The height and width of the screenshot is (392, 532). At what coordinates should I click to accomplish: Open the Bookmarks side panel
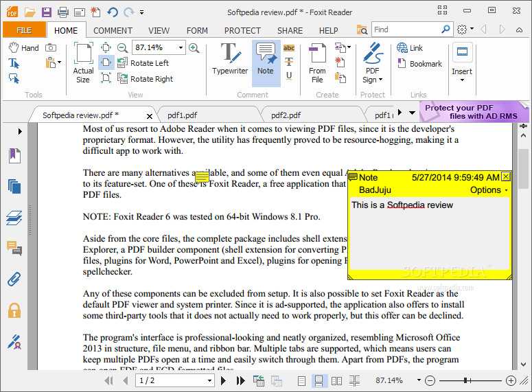click(14, 156)
